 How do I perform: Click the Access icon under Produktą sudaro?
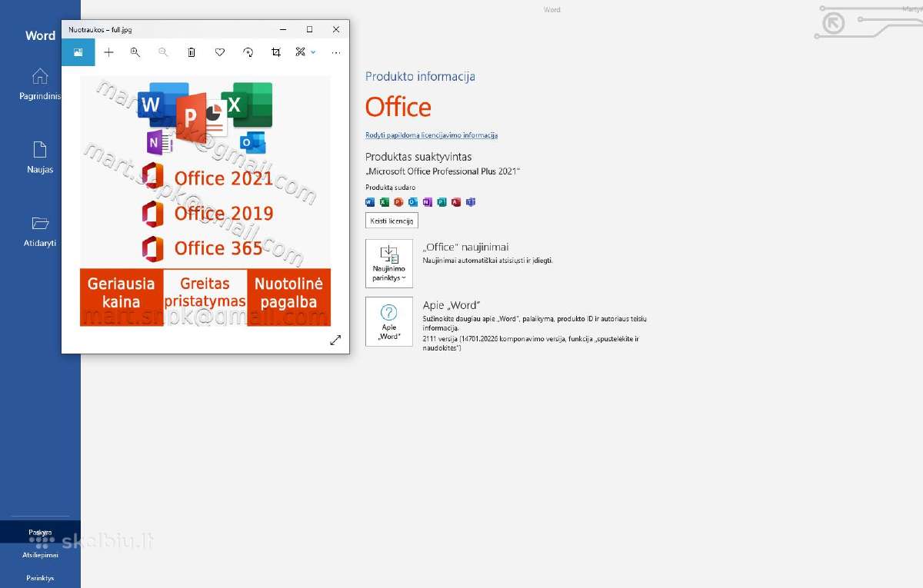click(456, 202)
